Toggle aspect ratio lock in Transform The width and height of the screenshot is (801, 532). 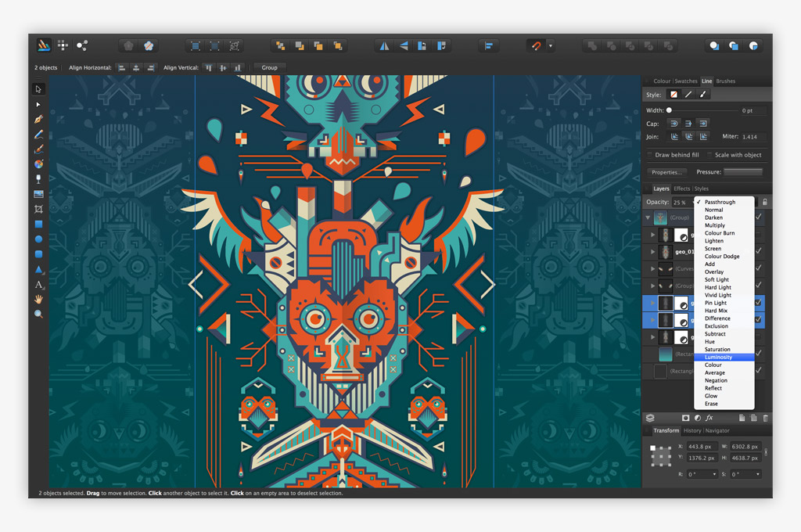pos(766,452)
